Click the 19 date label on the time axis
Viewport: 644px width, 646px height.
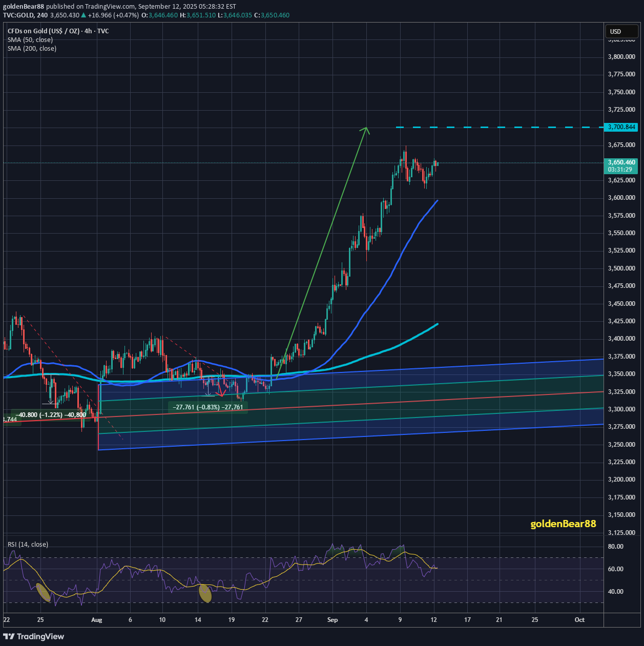click(232, 620)
